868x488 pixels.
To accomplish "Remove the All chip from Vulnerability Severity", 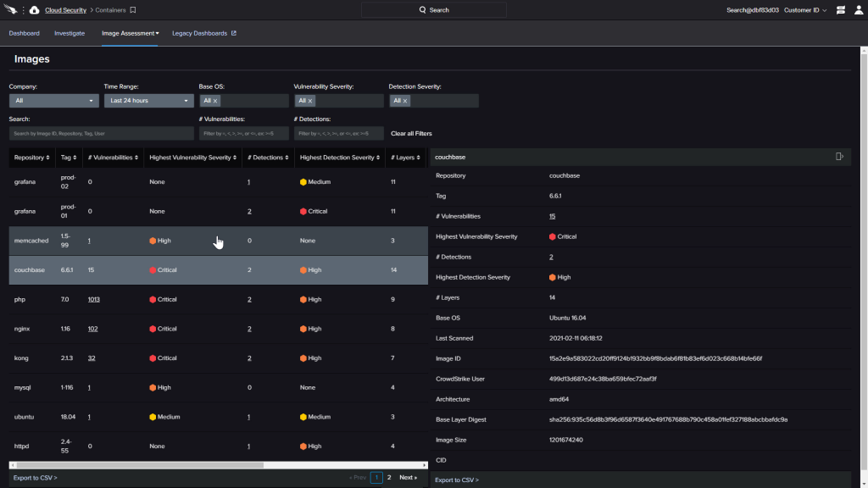I will click(x=310, y=101).
